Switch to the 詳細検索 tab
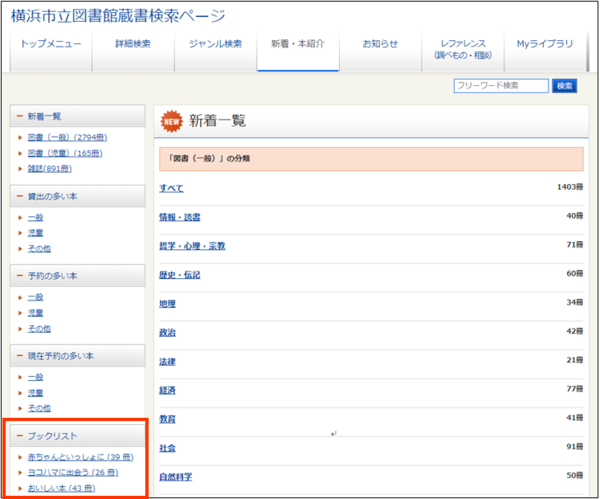Viewport: 600px width, 499px height. click(x=132, y=44)
